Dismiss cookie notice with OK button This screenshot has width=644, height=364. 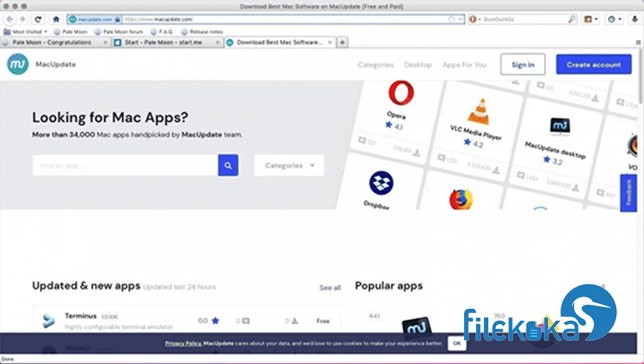456,343
